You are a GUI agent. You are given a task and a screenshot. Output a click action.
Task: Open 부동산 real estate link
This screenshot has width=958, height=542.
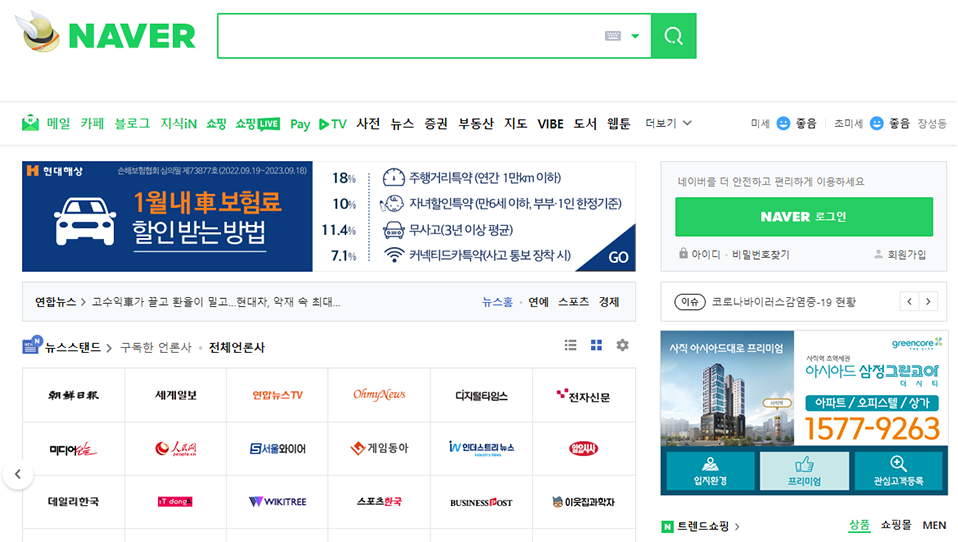click(476, 123)
